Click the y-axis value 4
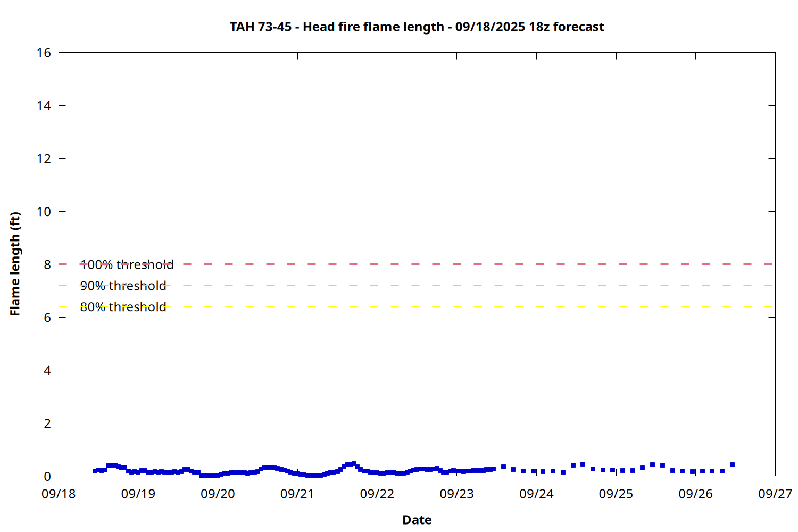The height and width of the screenshot is (532, 798). [47, 370]
